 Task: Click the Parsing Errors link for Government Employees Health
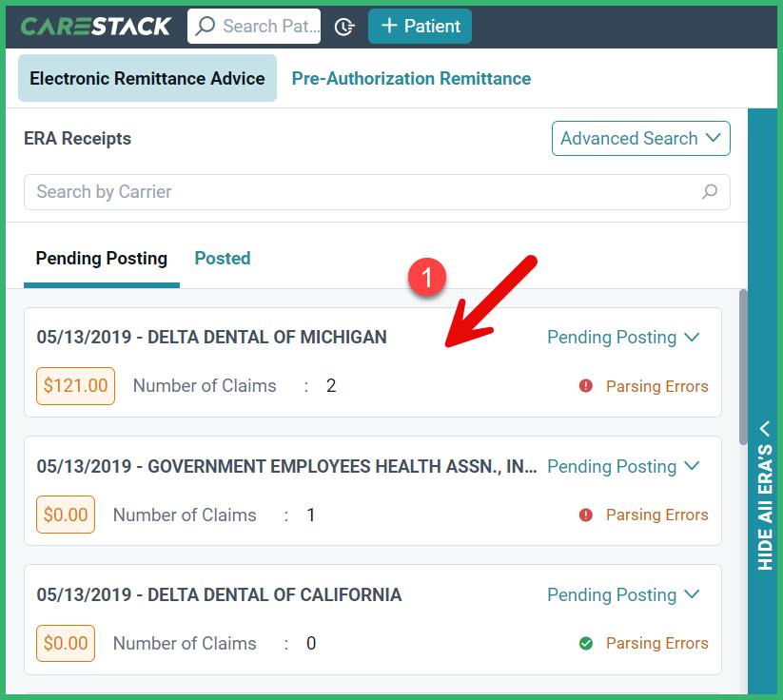pyautogui.click(x=656, y=515)
